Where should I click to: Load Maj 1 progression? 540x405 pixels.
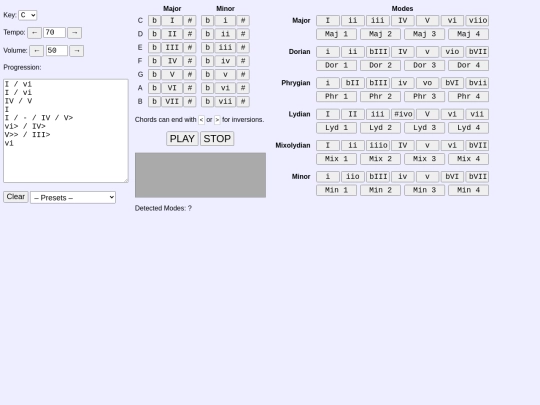click(336, 34)
